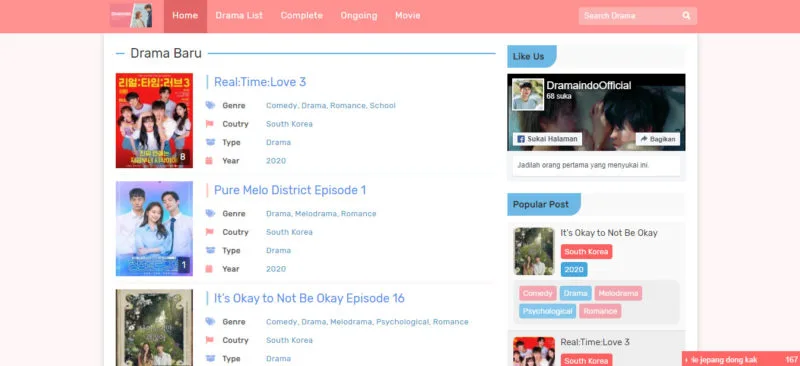The width and height of the screenshot is (800, 366).
Task: Click the country flag icon under Pure Melo District
Action: 209,232
